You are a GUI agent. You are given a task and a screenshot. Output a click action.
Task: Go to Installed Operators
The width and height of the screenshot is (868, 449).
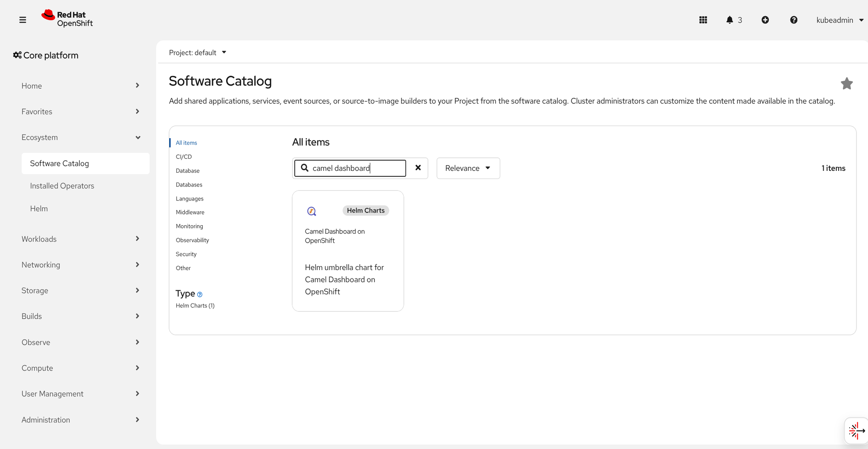62,186
